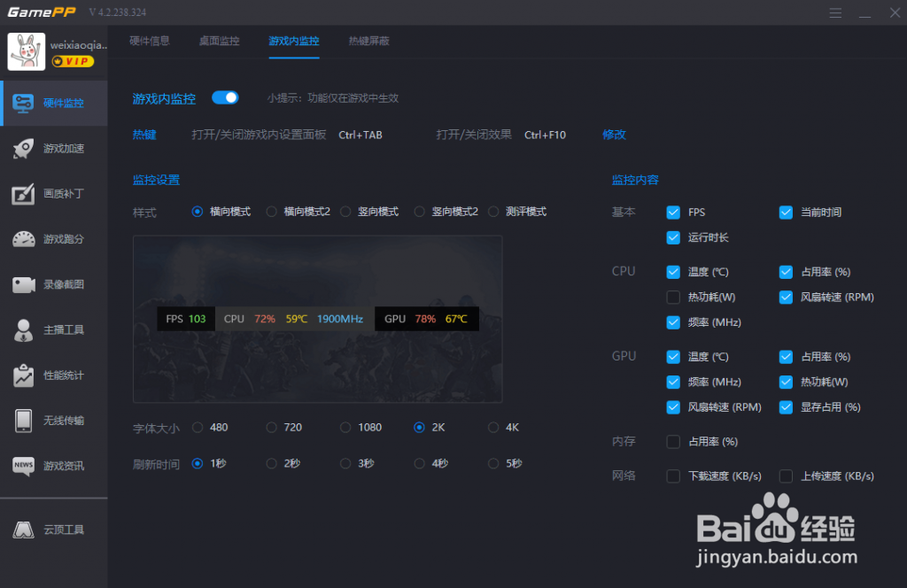Select the 游戏加速 game boost icon
The width and height of the screenshot is (907, 588).
(x=53, y=149)
